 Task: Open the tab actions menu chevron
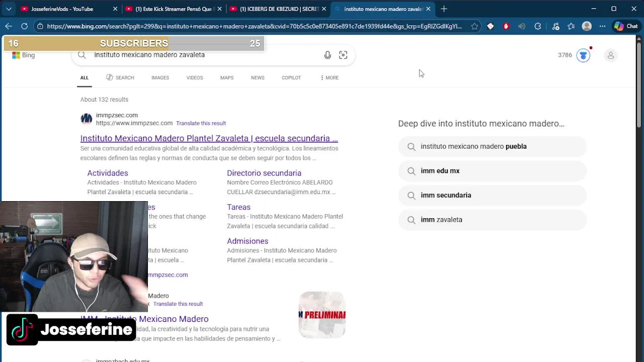click(9, 9)
